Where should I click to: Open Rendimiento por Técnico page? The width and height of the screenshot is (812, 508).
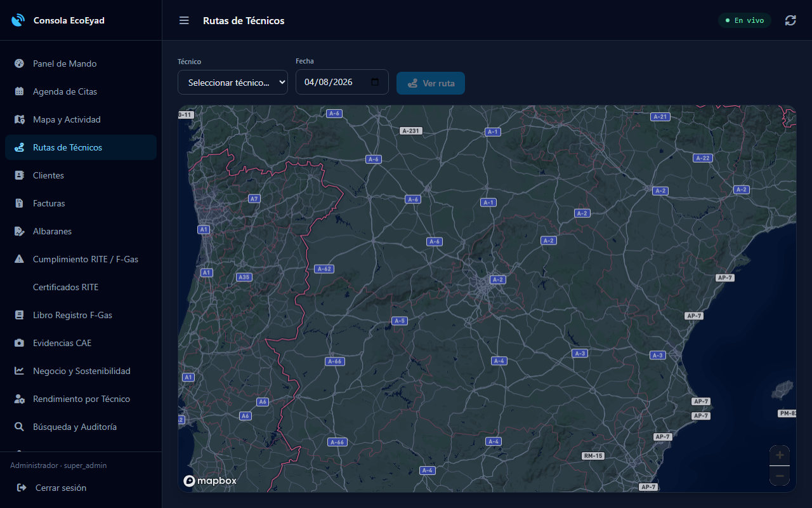click(x=81, y=399)
